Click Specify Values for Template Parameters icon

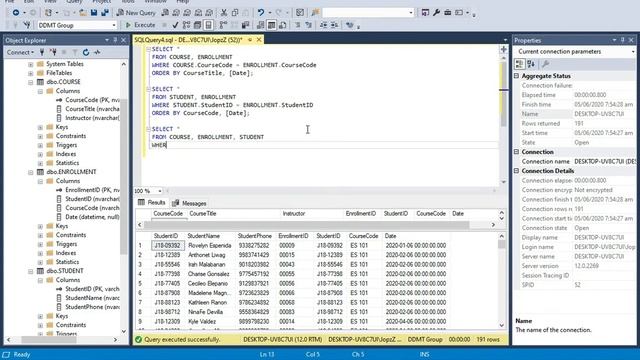(x=350, y=25)
